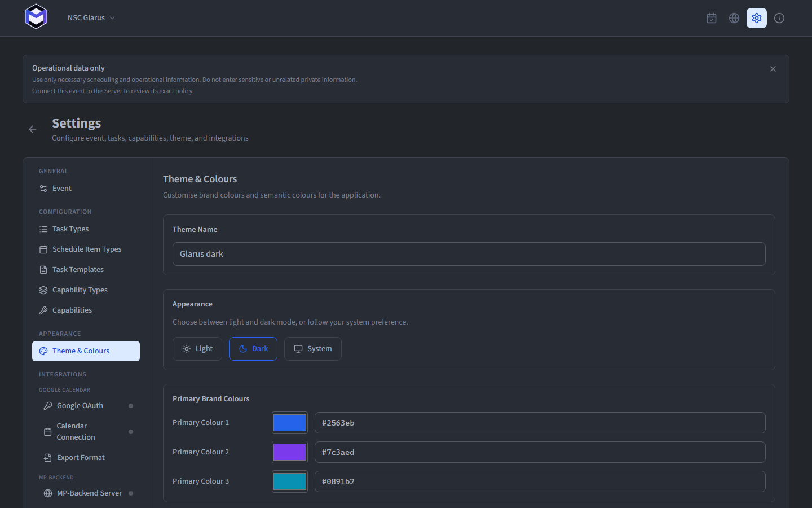Open the calendar check icon in header
The width and height of the screenshot is (812, 508).
712,18
